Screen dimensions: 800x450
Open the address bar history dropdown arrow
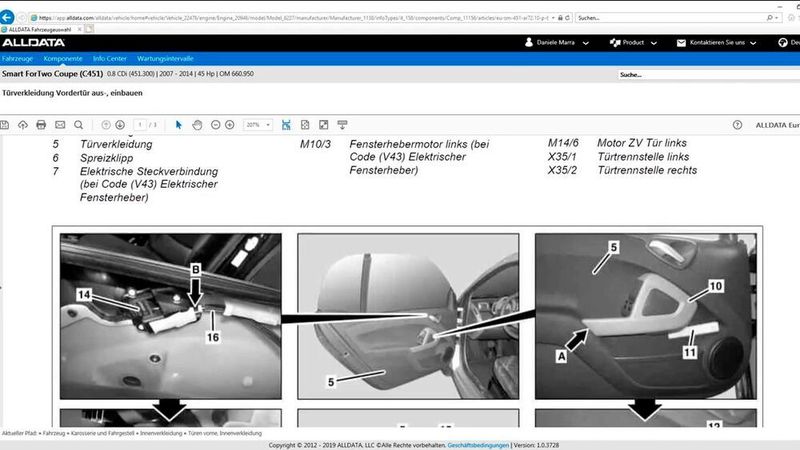point(553,18)
